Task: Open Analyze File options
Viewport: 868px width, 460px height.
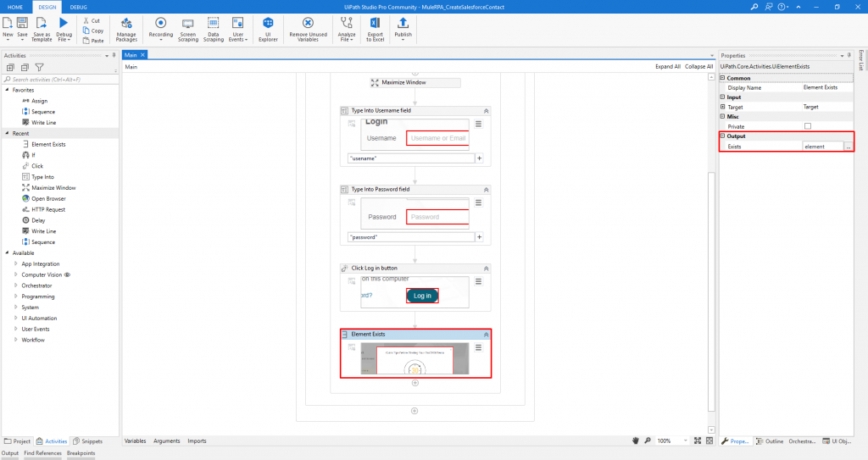Action: [347, 29]
